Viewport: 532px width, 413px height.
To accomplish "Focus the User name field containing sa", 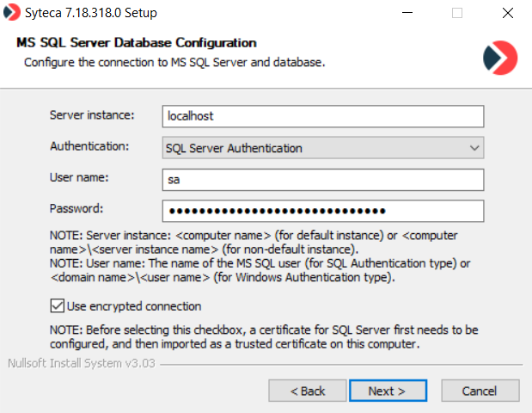I will (322, 179).
